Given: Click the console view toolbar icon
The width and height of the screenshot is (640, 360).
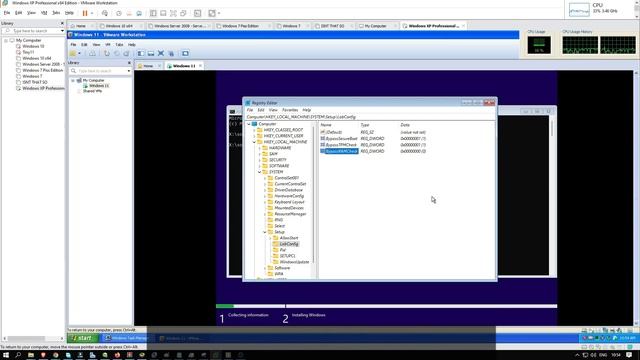Looking at the screenshot, I should [x=198, y=13].
